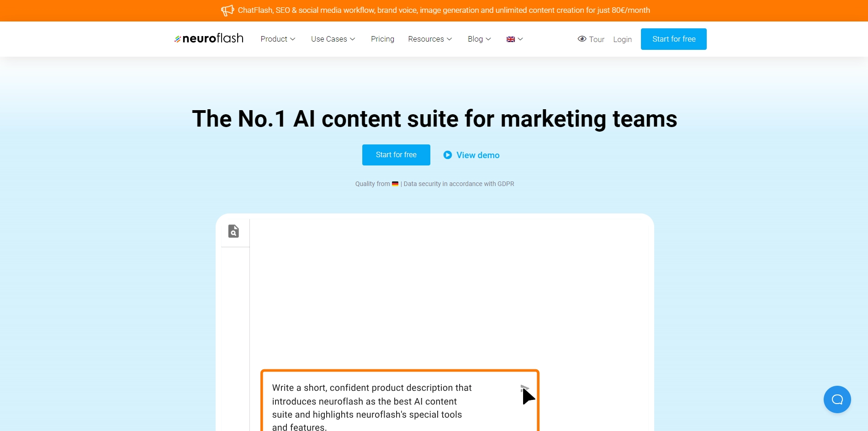Click the Tour link
This screenshot has height=431, width=868.
click(597, 39)
